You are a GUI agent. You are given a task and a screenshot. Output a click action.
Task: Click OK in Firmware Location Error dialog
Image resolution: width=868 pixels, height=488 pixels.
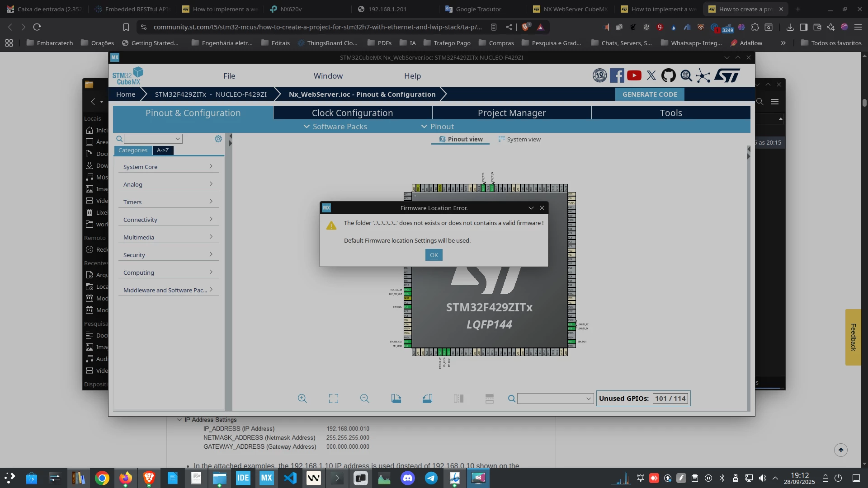[434, 255]
